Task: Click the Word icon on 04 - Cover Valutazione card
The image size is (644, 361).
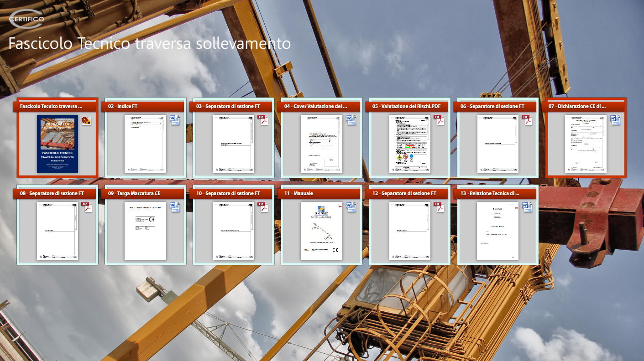Action: [351, 120]
